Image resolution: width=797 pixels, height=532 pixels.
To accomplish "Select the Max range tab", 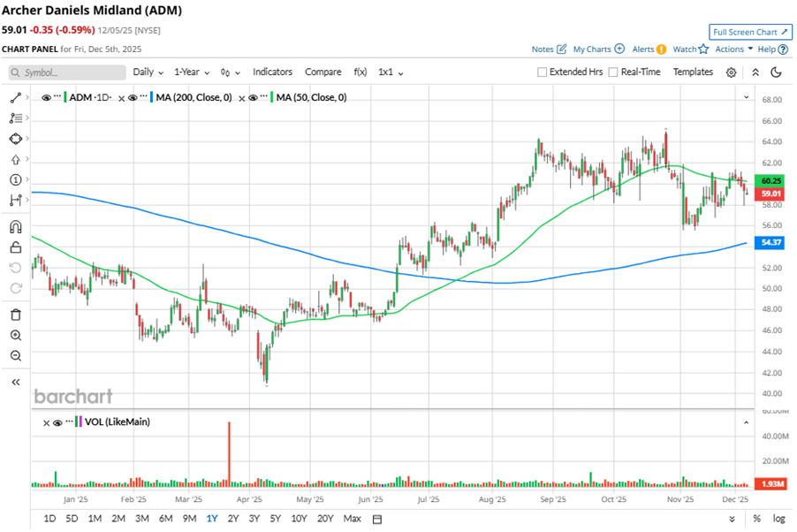I will tap(353, 519).
